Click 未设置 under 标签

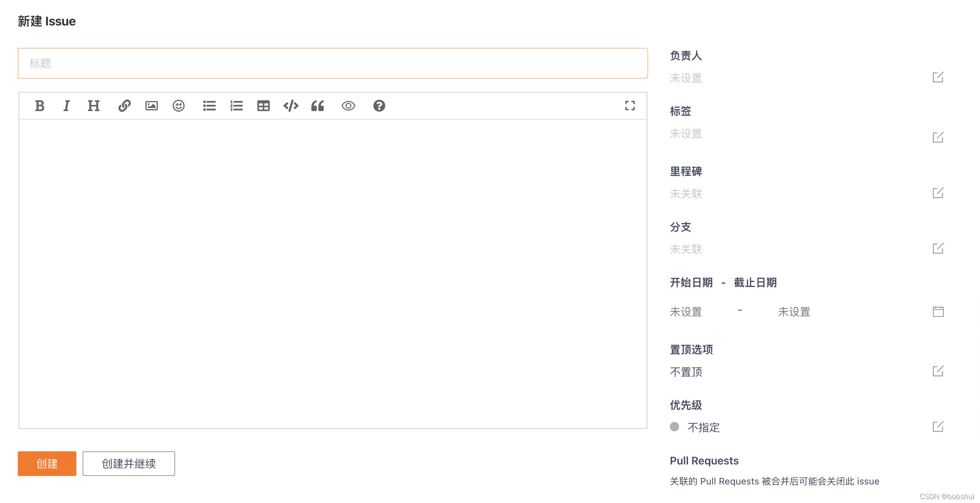tap(686, 133)
